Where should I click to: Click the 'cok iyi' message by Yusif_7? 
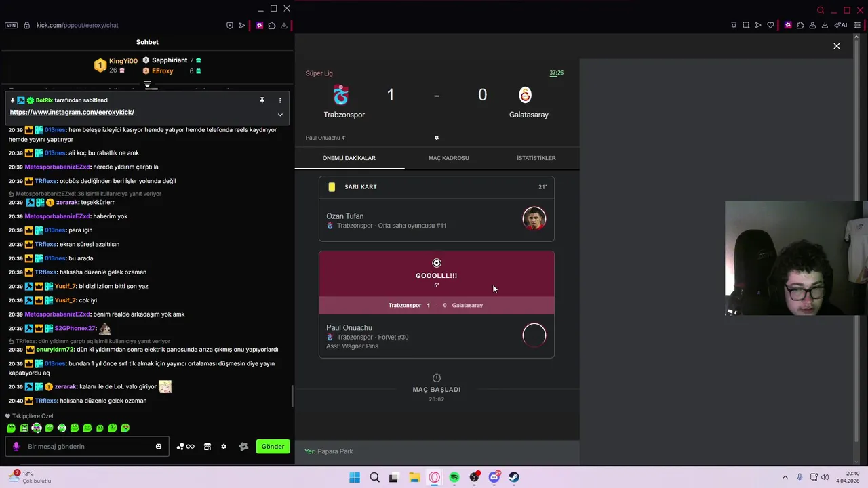pyautogui.click(x=88, y=300)
